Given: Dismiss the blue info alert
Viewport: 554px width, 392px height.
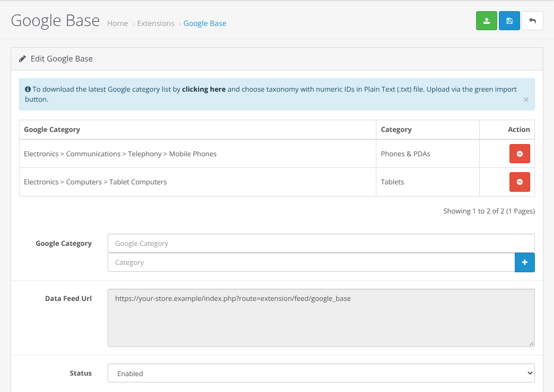Looking at the screenshot, I should coord(526,100).
